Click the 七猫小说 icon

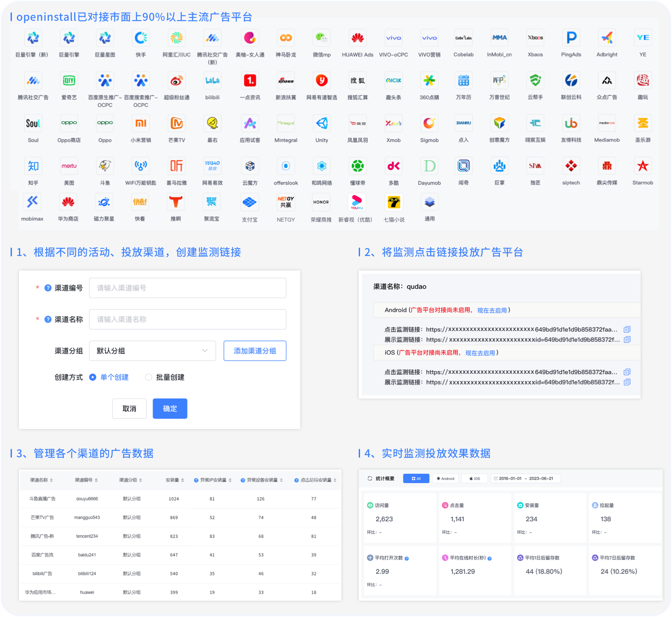(394, 203)
